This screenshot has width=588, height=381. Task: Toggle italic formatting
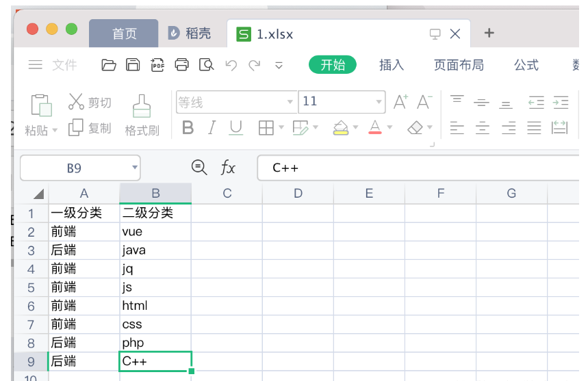(212, 128)
